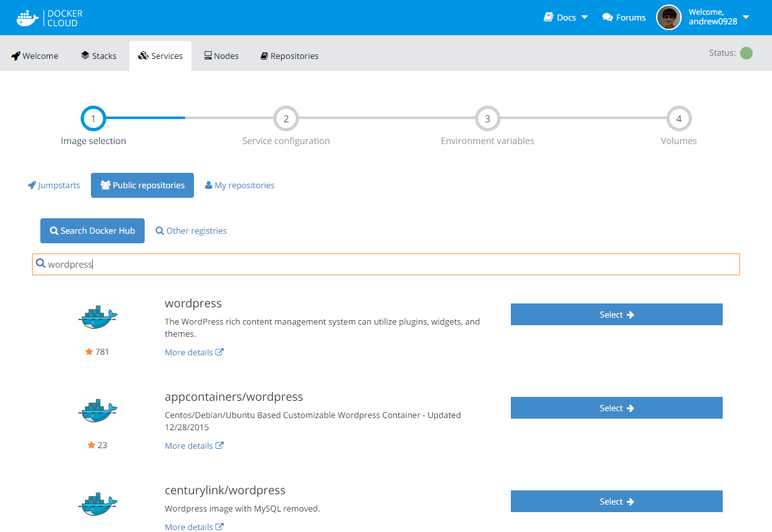Click the star rating icon showing 781

coord(89,351)
